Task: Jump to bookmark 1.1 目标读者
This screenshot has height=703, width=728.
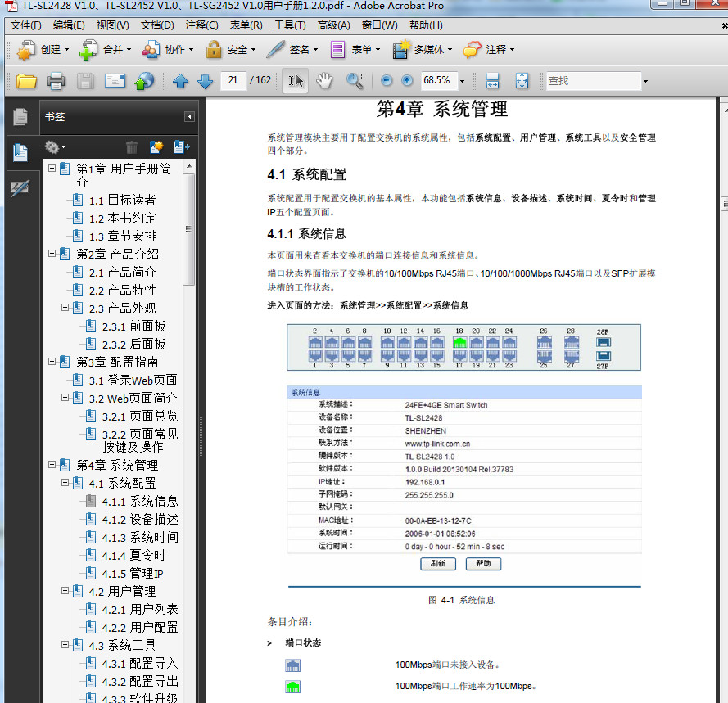Action: 123,200
